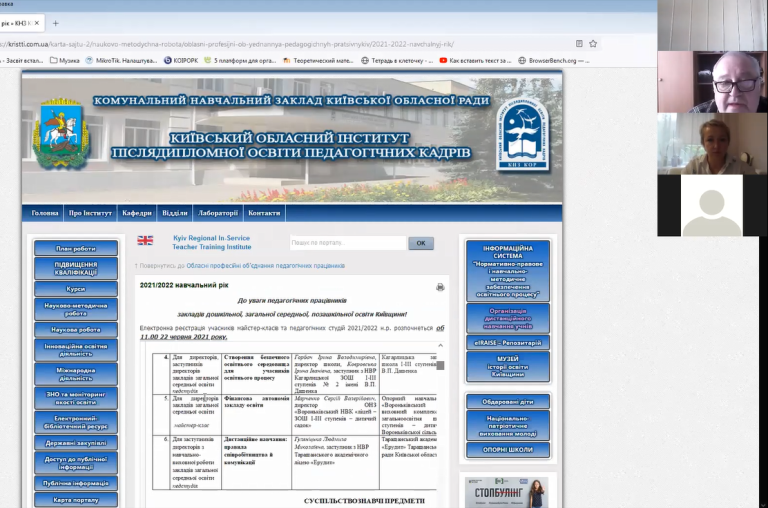Open the Про Інститут menu
This screenshot has width=768, height=508.
[90, 213]
